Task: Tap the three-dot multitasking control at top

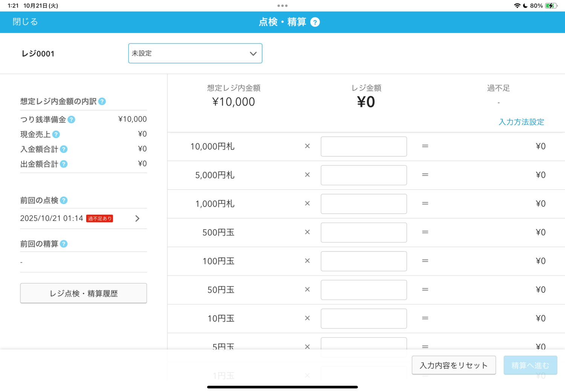Action: click(x=282, y=6)
